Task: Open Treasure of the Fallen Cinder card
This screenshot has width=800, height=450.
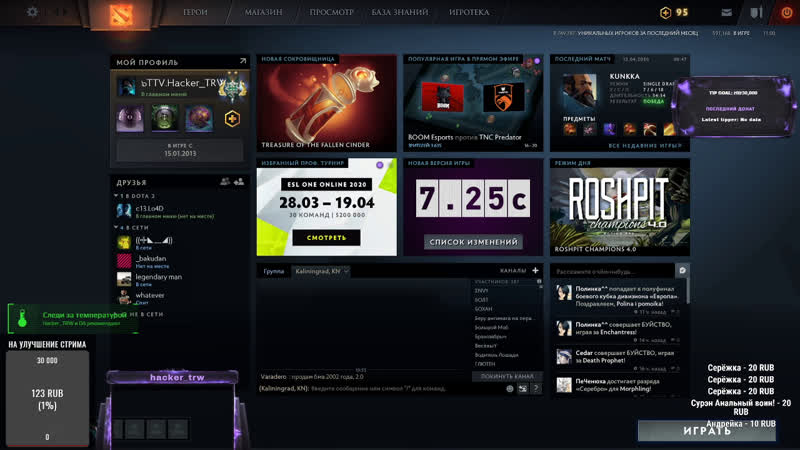Action: [x=327, y=103]
